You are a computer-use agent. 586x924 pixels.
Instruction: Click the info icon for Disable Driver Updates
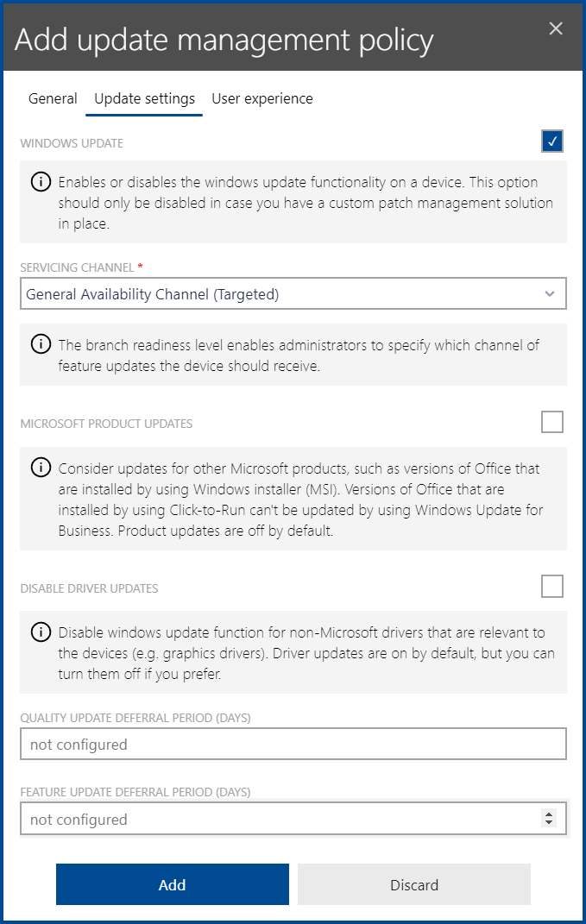41,632
